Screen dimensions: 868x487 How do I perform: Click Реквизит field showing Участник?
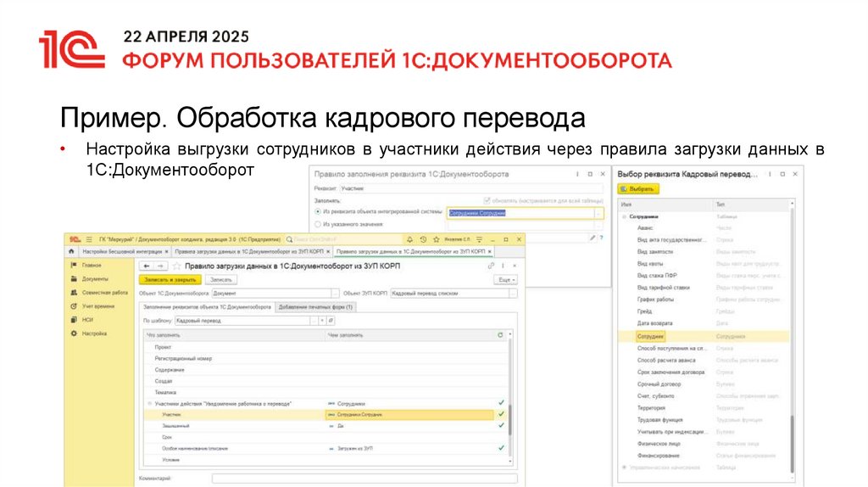pyautogui.click(x=471, y=189)
